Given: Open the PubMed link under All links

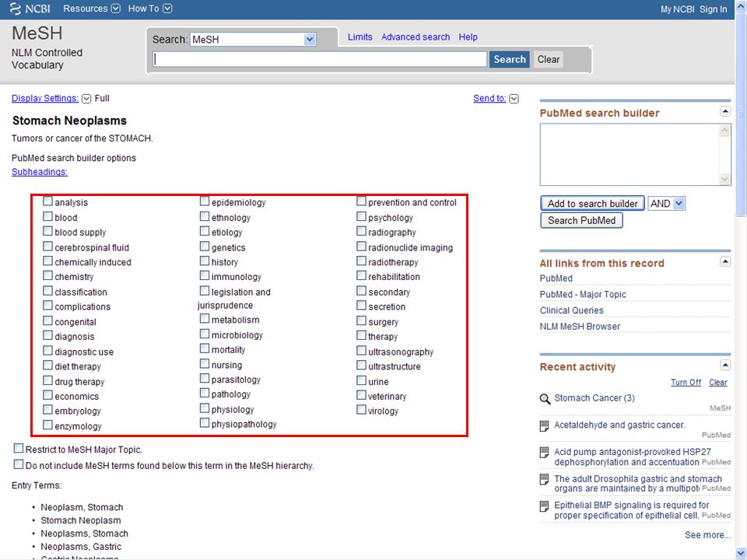Looking at the screenshot, I should tap(556, 278).
